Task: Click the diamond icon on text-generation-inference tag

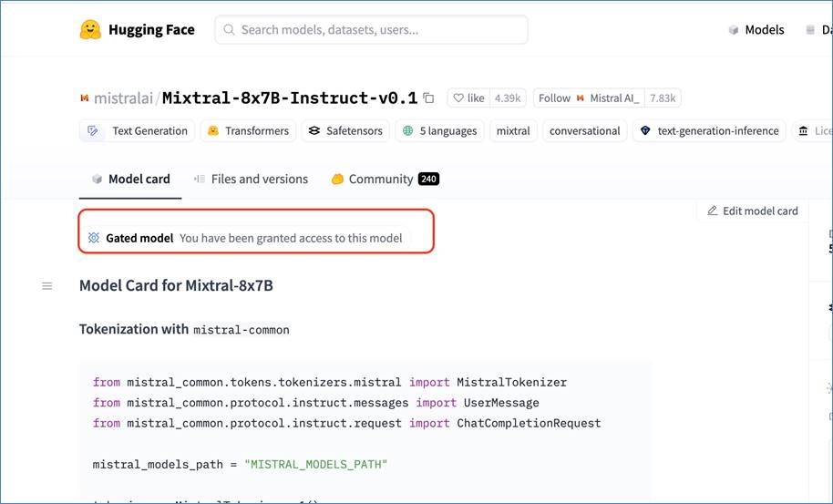Action: (x=645, y=130)
